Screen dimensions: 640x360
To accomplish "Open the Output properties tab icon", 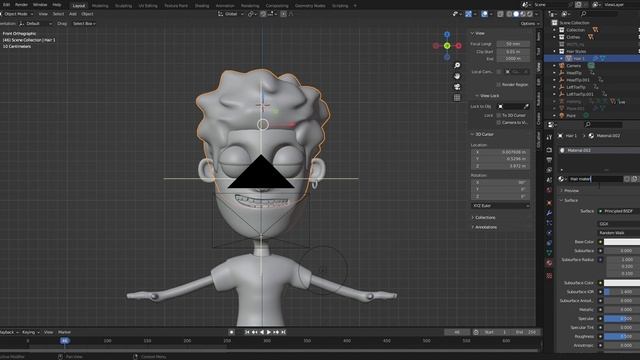I will (549, 160).
